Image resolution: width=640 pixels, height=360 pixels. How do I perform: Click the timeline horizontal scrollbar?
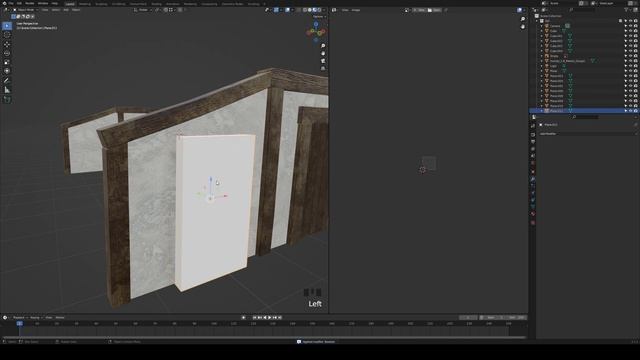(264, 337)
